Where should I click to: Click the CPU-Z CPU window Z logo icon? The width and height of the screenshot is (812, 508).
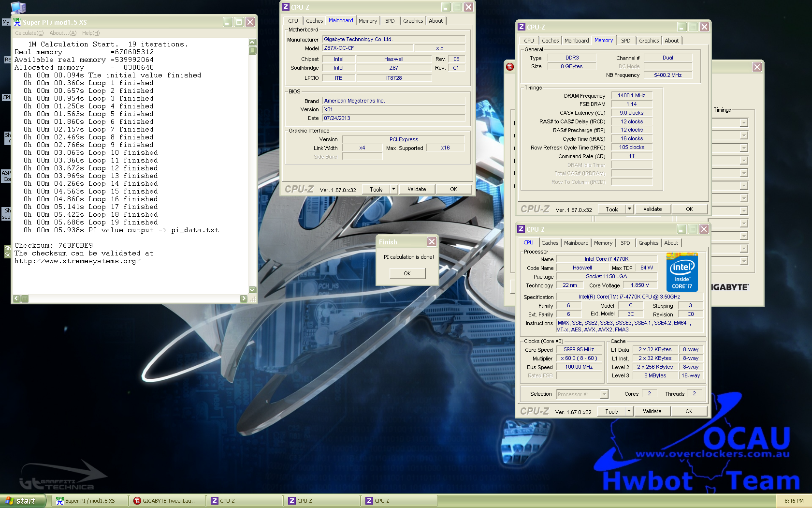[x=521, y=229]
